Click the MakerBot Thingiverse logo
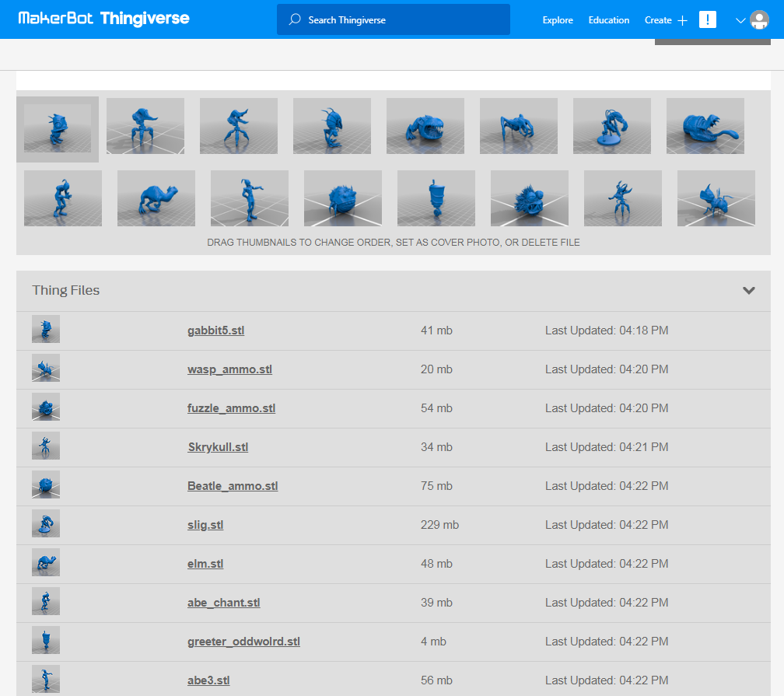The image size is (784, 696). click(104, 19)
